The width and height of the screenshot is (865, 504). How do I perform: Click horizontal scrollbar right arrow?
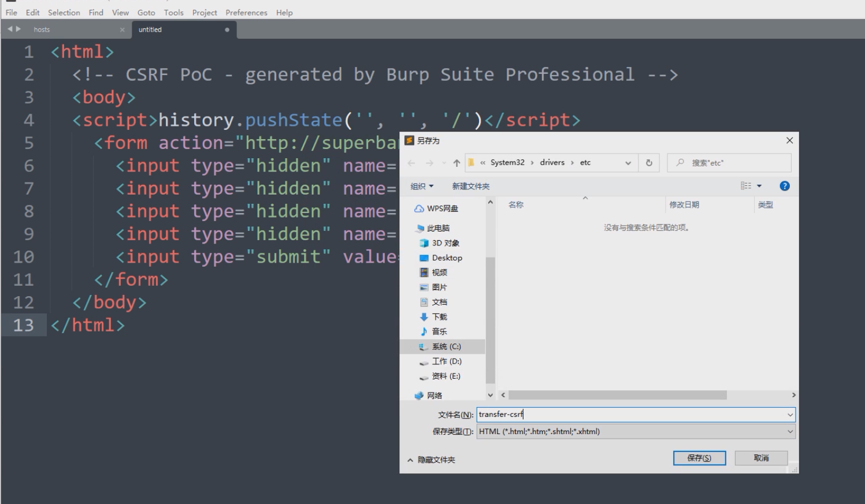(x=793, y=395)
